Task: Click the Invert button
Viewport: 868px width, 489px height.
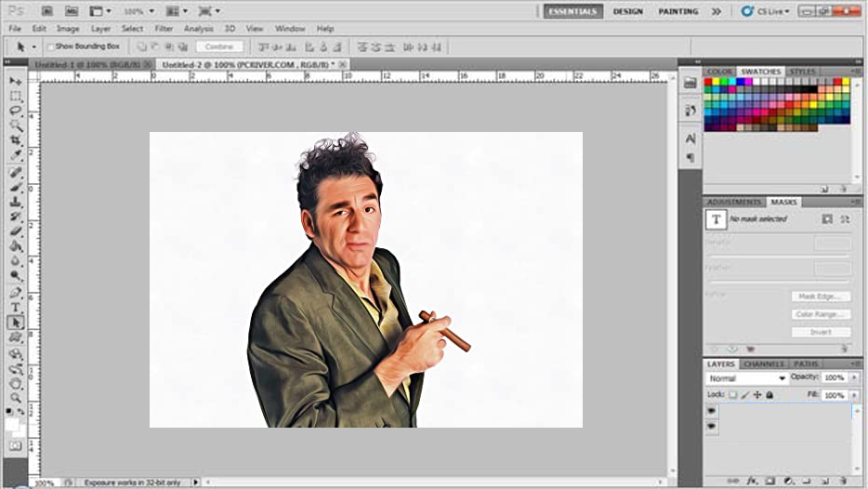Action: point(821,332)
